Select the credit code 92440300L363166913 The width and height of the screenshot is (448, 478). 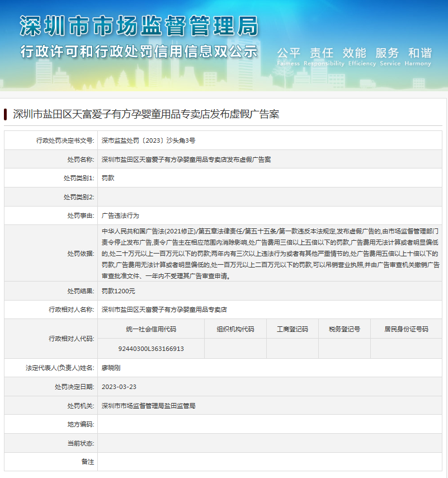(x=151, y=349)
